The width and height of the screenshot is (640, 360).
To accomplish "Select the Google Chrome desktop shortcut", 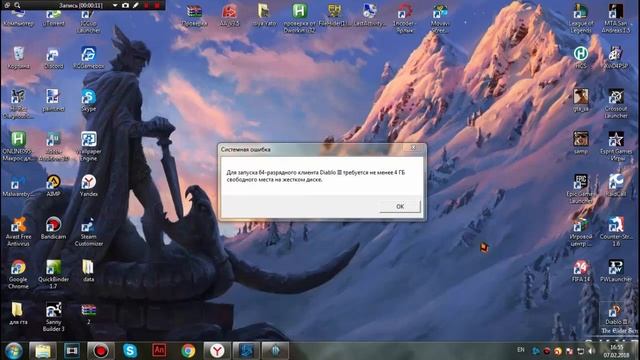I will (x=18, y=275).
